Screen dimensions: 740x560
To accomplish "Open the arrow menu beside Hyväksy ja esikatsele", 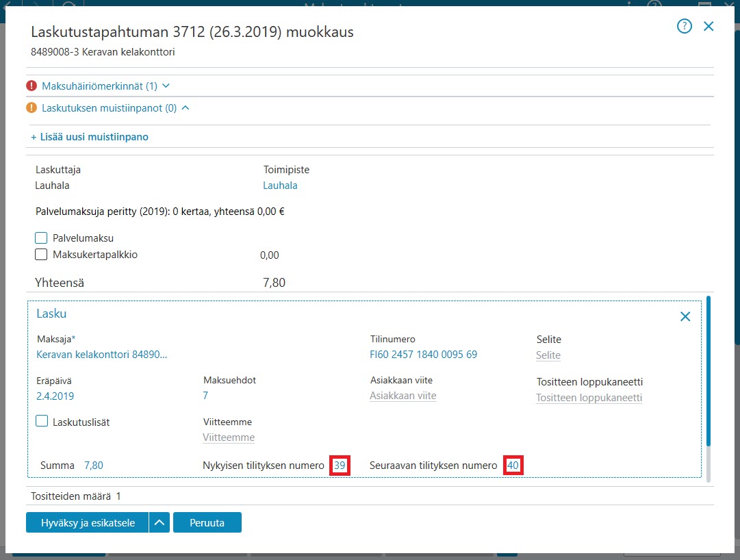I will tap(160, 522).
